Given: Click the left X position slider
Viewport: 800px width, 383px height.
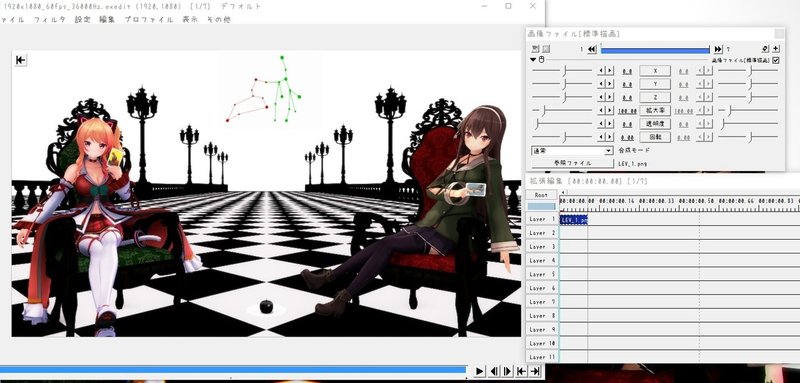Looking at the screenshot, I should point(562,70).
